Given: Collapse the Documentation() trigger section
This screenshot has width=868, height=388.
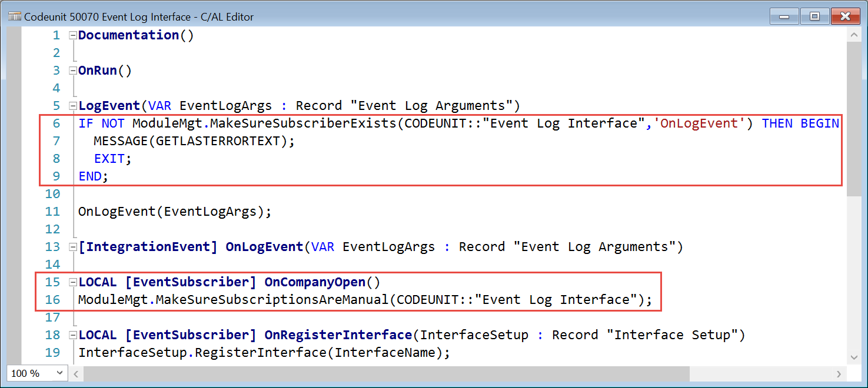Looking at the screenshot, I should (x=73, y=35).
